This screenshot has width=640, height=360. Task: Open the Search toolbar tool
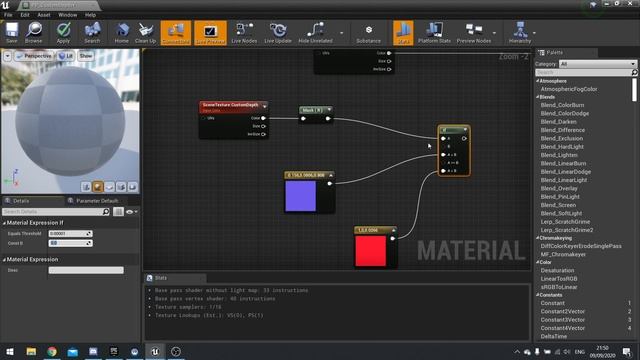click(92, 33)
